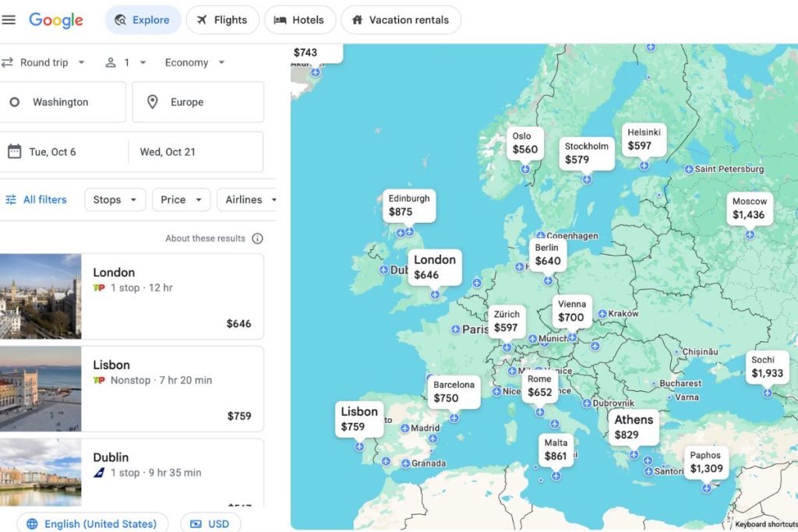Click the London photo thumbnail
Viewport: 798px width, 532px height.
(x=41, y=296)
